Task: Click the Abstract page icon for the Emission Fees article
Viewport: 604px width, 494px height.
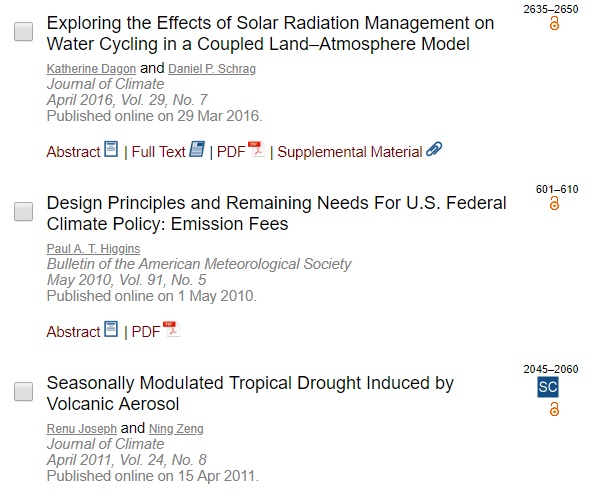Action: pyautogui.click(x=111, y=329)
